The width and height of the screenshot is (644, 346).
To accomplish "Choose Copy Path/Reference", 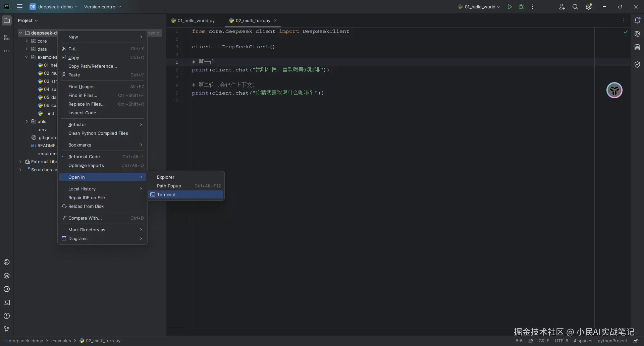I will (103, 66).
